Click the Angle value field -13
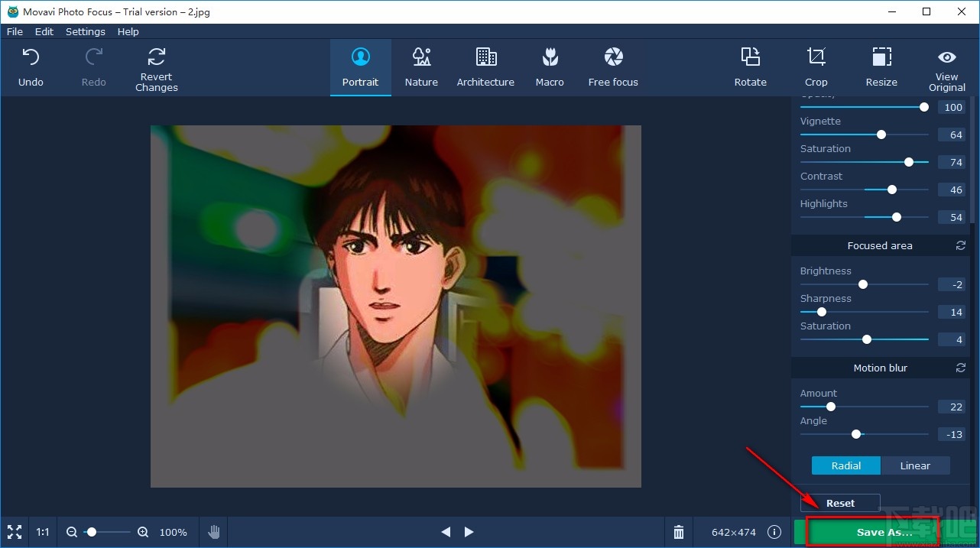980x548 pixels. [x=952, y=434]
